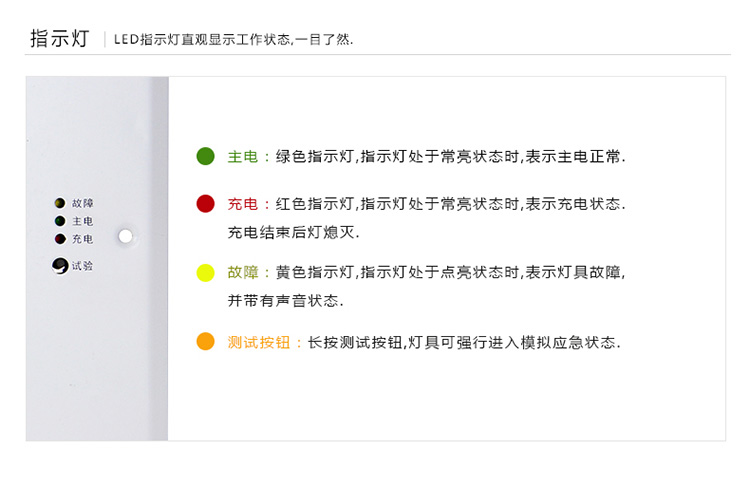Click the 指示灯 section title
The height and width of the screenshot is (480, 750).
tap(59, 39)
